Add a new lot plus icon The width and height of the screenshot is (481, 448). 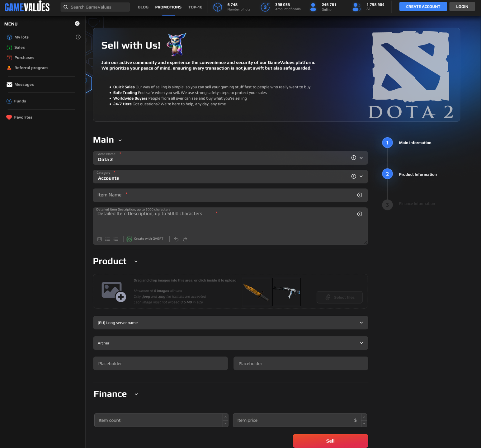pyautogui.click(x=78, y=37)
